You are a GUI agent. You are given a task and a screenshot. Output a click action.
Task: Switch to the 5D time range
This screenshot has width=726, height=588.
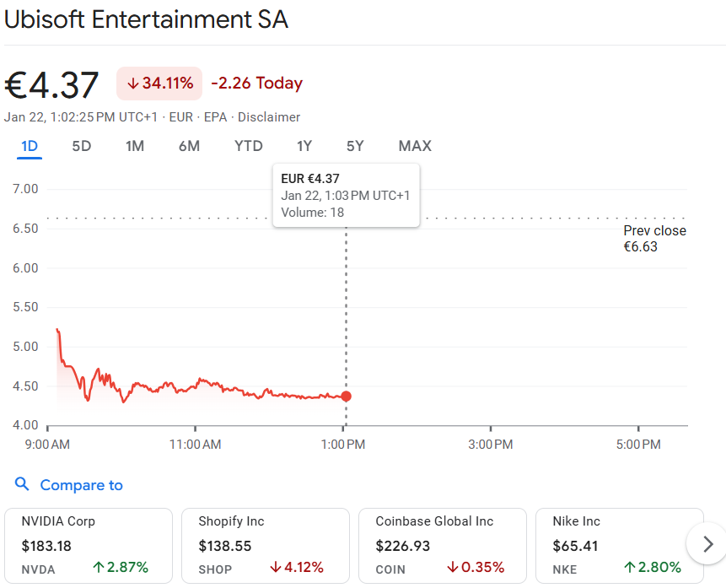pyautogui.click(x=81, y=146)
